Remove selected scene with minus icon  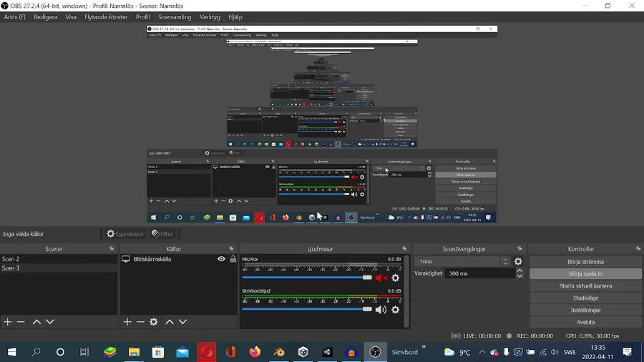(21, 322)
